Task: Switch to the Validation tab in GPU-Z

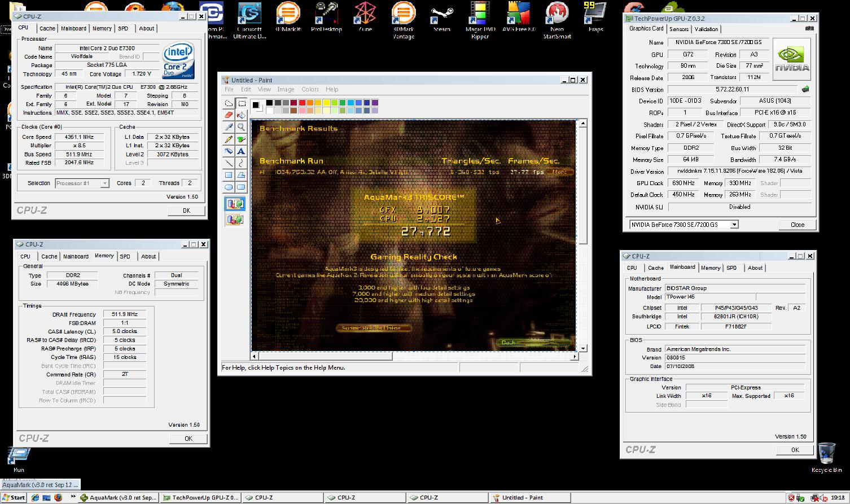Action: coord(706,29)
